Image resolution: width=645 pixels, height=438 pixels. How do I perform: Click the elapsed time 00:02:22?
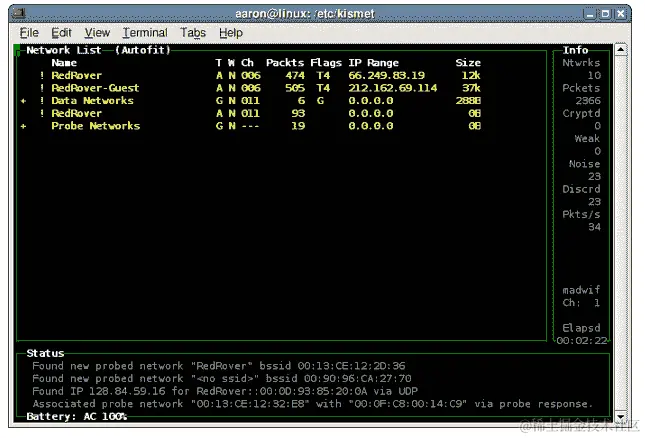[x=582, y=341]
